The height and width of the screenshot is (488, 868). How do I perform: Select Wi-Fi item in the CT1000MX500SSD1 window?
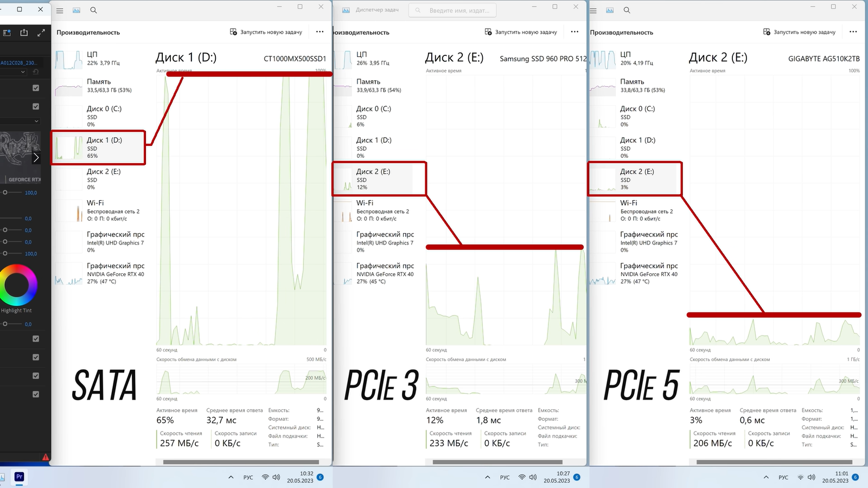click(99, 210)
